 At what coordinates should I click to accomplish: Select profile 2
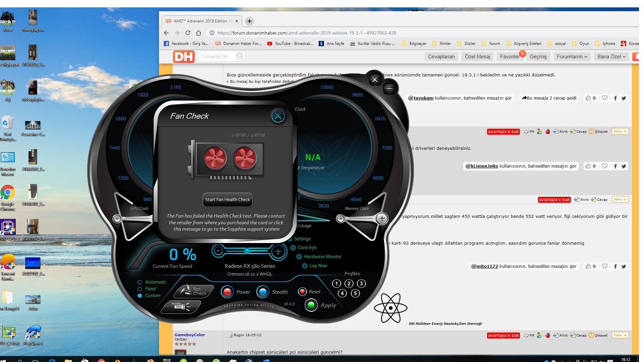click(349, 284)
